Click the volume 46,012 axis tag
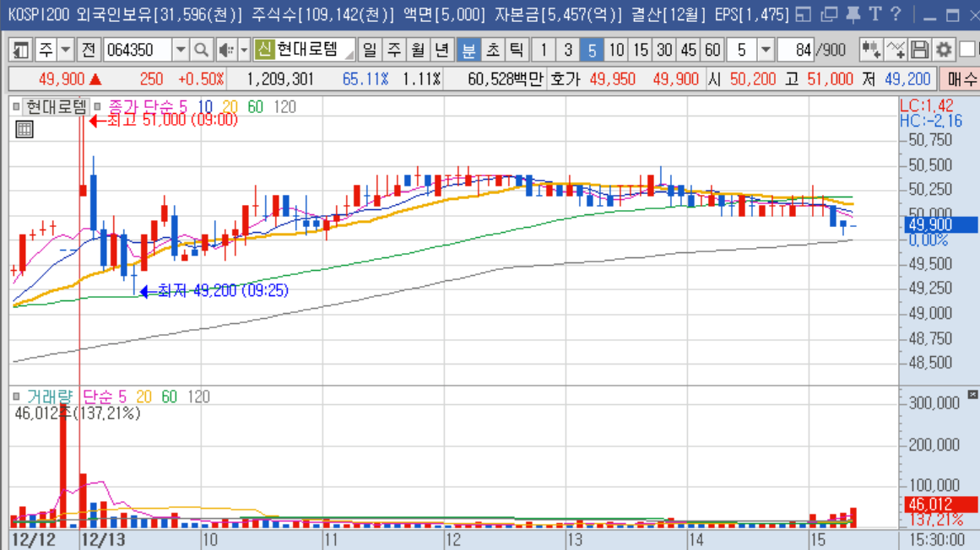 tap(940, 504)
